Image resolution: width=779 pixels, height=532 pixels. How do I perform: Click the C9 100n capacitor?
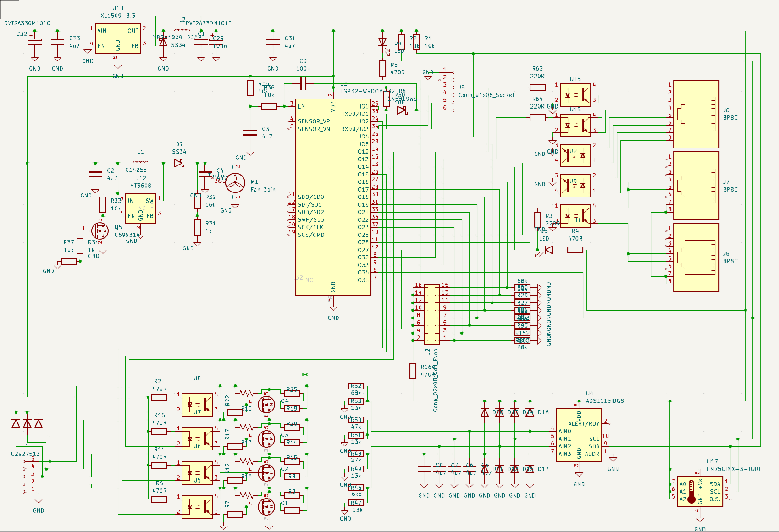[x=303, y=83]
